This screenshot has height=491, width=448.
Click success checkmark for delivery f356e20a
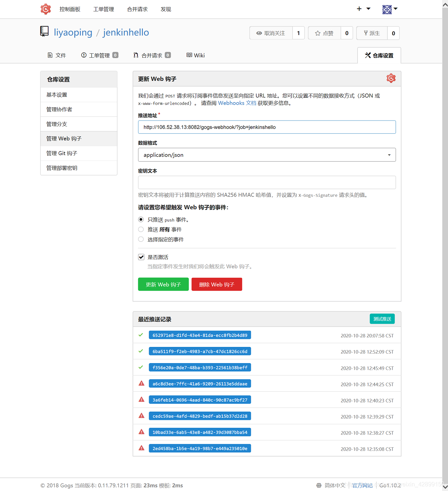(x=141, y=367)
